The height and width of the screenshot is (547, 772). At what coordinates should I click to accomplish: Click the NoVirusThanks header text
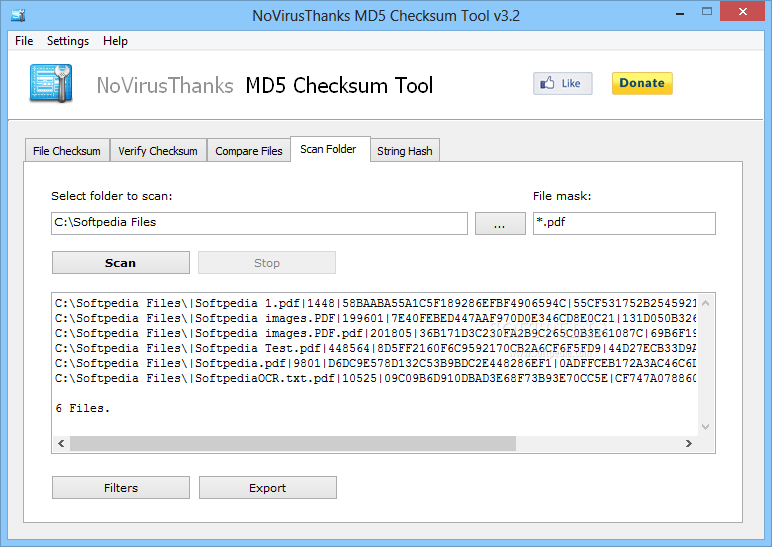165,85
